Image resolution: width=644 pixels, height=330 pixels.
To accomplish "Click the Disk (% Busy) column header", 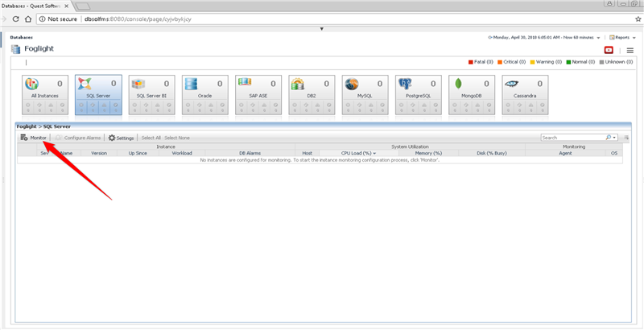I will (492, 153).
